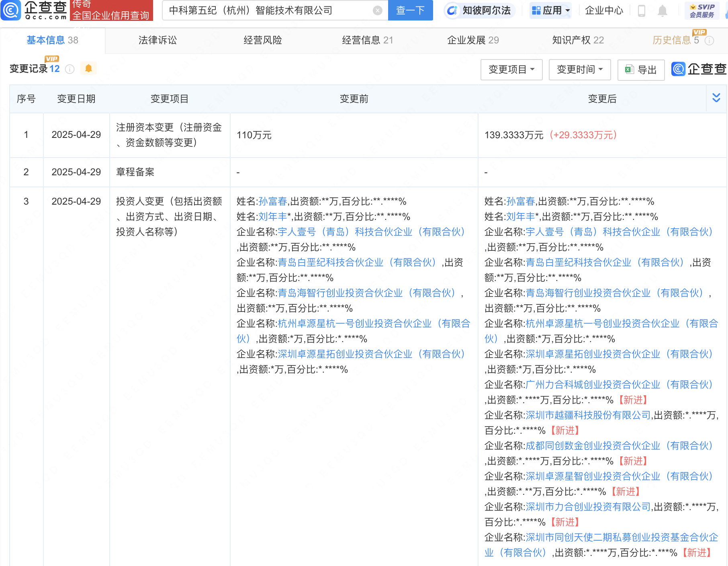728x566 pixels.
Task: Open the 应用 dropdown menu
Action: 550,10
